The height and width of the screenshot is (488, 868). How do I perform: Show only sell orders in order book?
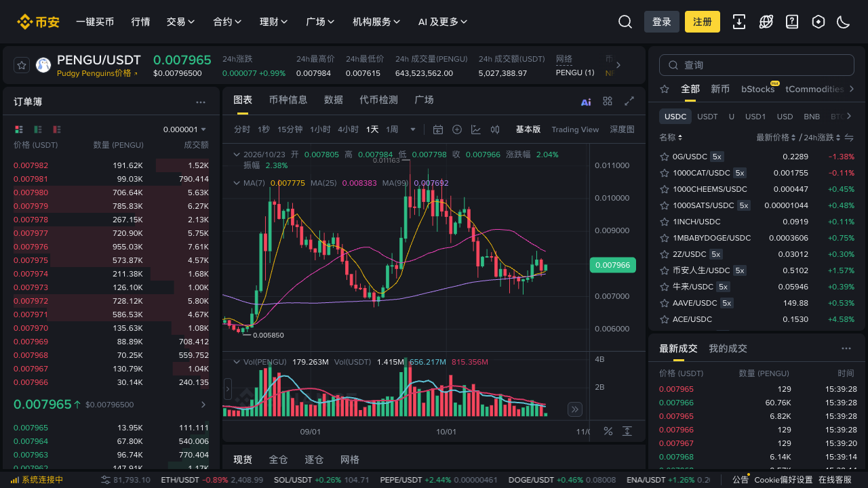pos(57,129)
